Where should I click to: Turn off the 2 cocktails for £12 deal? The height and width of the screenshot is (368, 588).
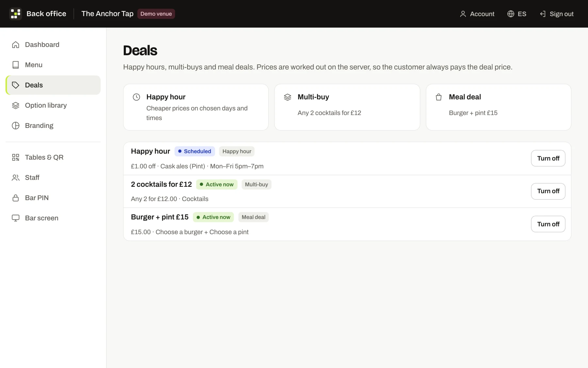click(548, 191)
